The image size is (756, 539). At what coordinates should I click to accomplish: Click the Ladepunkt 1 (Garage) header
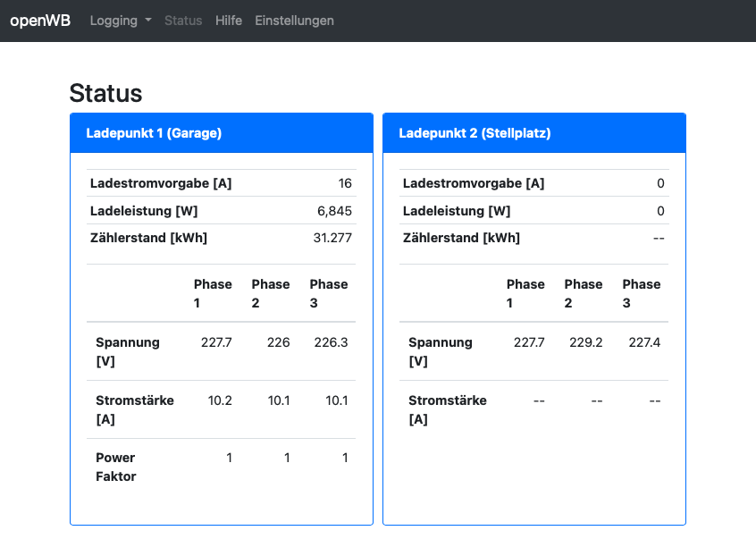[154, 133]
